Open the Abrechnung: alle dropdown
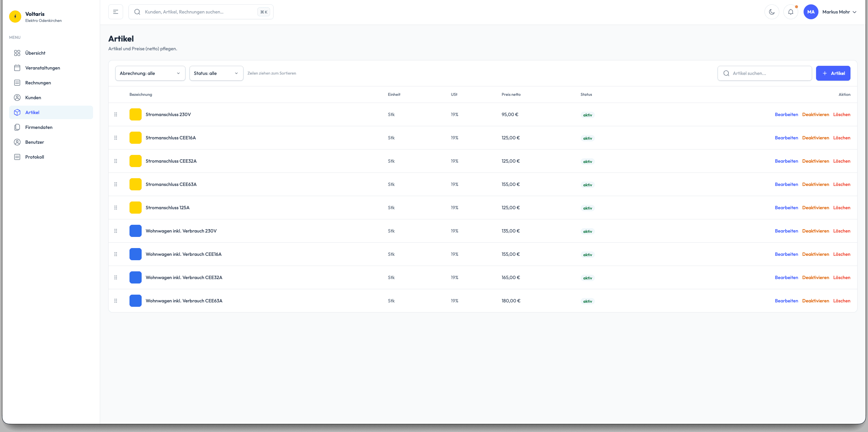868x432 pixels. 150,73
